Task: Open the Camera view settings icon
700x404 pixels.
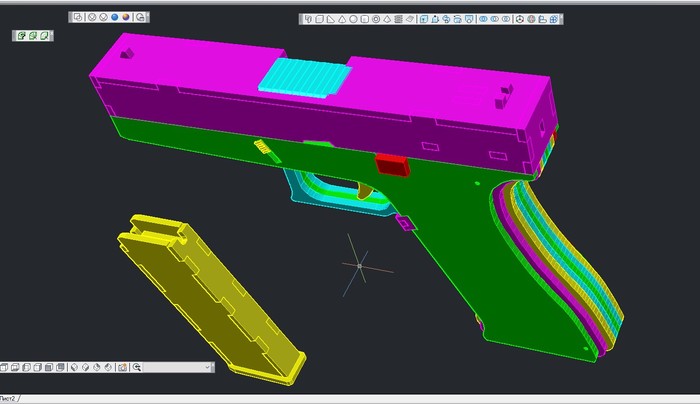Action: coord(122,367)
